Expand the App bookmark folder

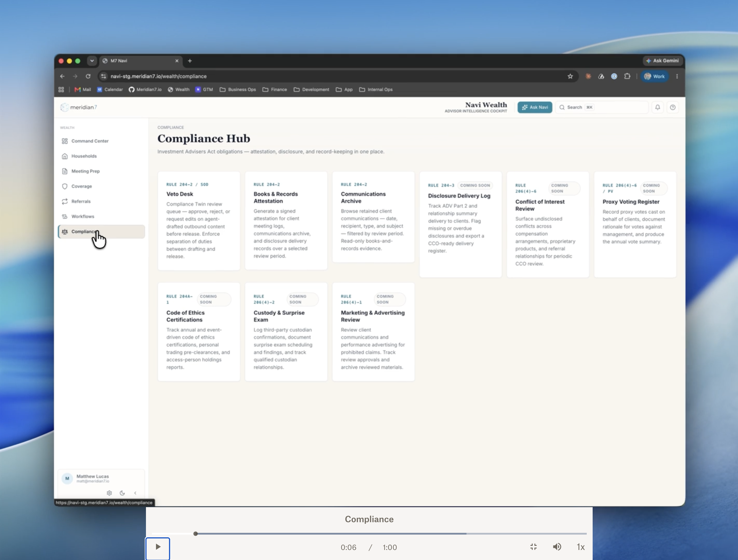[x=344, y=89]
